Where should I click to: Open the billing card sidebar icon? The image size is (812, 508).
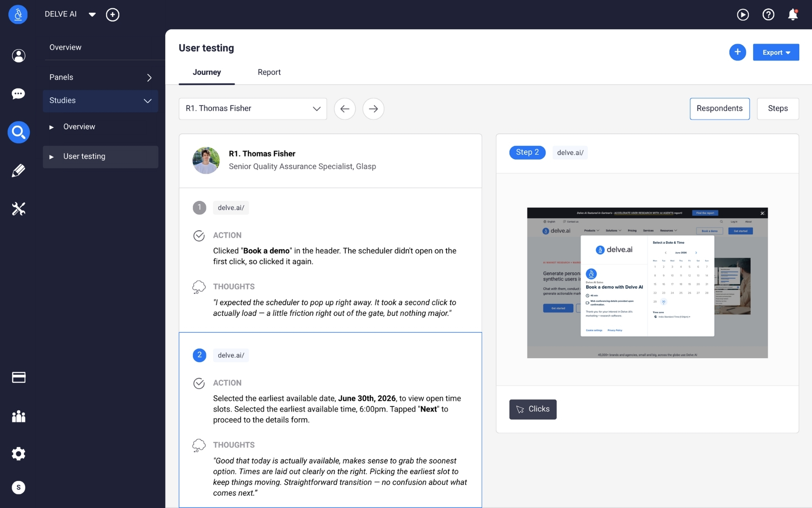tap(18, 377)
